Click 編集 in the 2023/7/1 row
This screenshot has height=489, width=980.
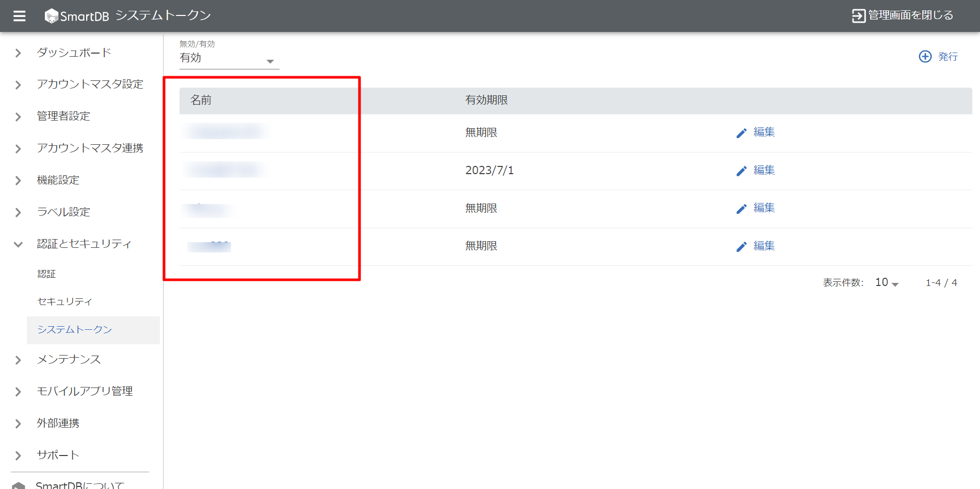(x=764, y=170)
